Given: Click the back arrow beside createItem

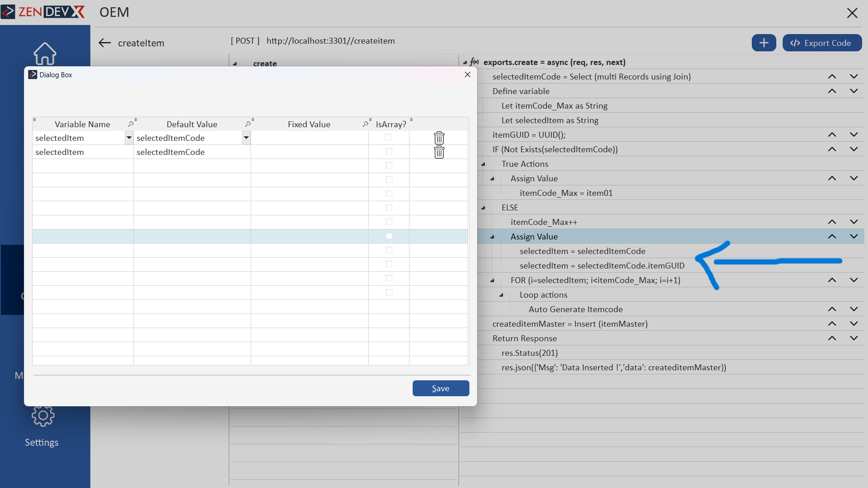Looking at the screenshot, I should click(105, 43).
